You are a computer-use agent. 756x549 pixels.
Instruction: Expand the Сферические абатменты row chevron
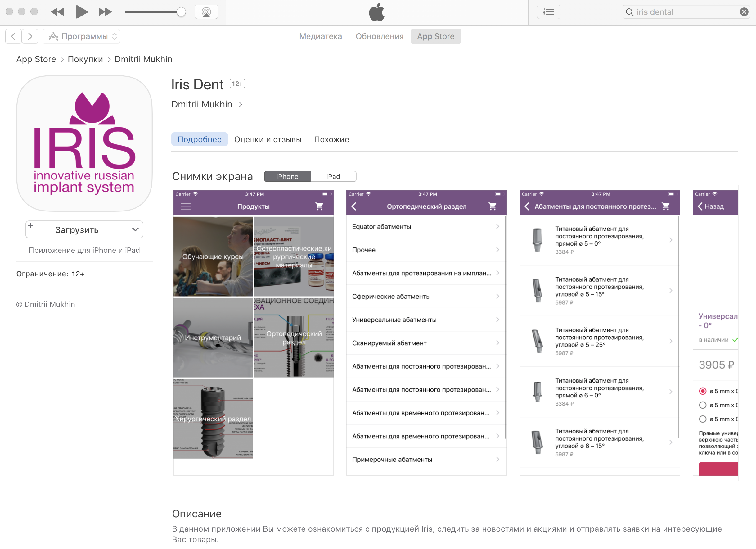pyautogui.click(x=497, y=297)
